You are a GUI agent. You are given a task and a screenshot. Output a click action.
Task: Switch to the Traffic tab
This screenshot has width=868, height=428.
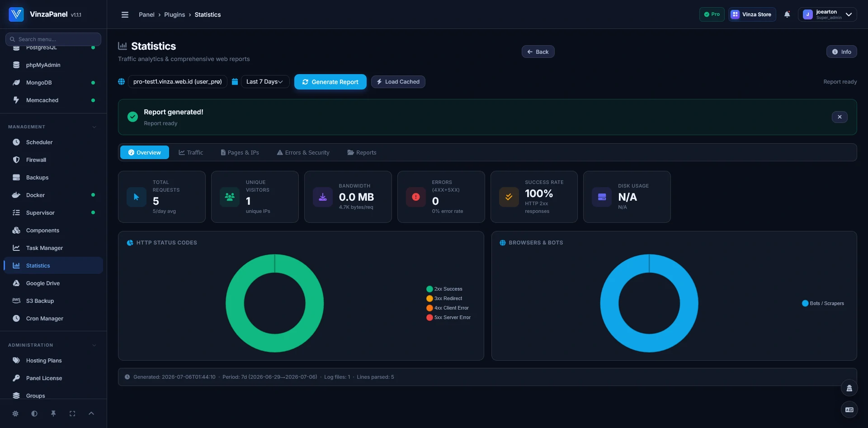point(191,153)
